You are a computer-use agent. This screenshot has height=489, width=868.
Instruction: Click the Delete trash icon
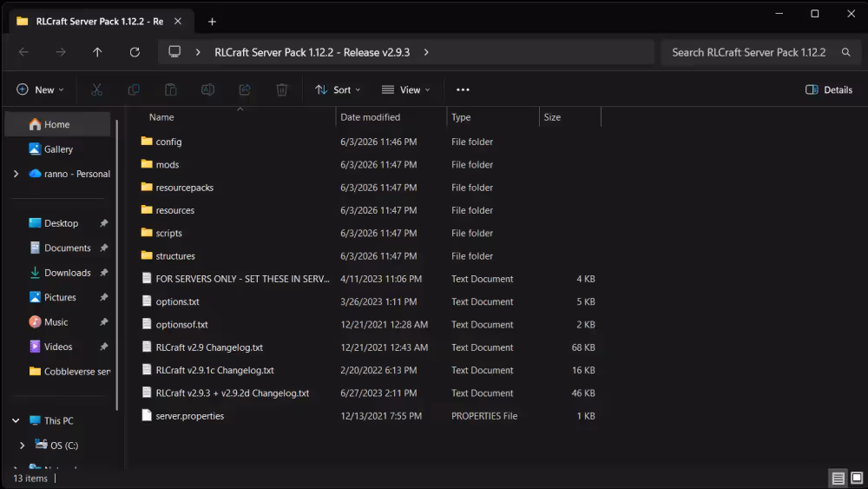click(282, 89)
